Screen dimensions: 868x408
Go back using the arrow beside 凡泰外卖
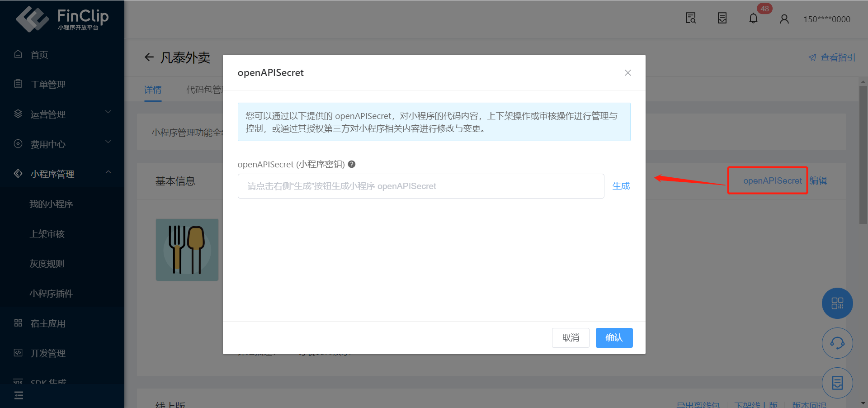[x=149, y=57]
